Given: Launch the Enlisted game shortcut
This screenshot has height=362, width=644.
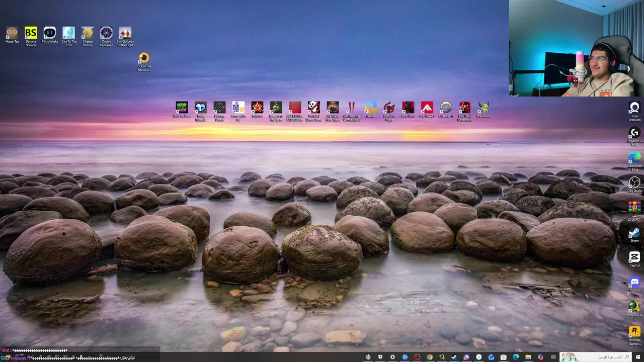Looking at the screenshot, I should click(x=257, y=110).
